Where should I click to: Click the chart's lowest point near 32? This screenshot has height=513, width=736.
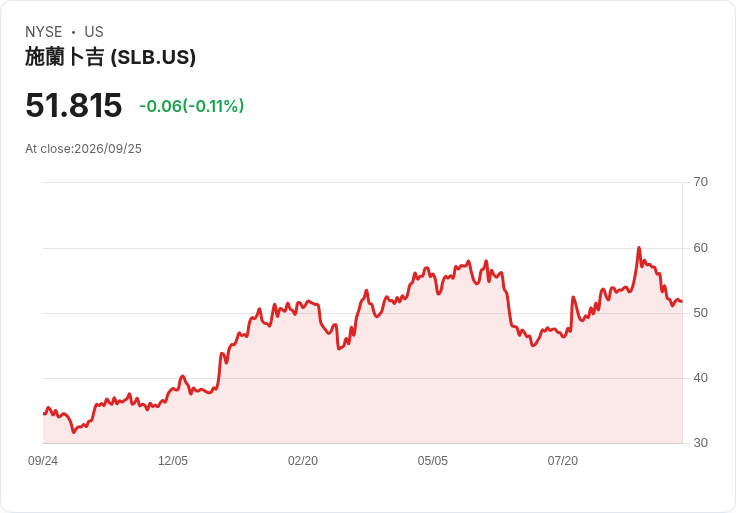click(74, 432)
